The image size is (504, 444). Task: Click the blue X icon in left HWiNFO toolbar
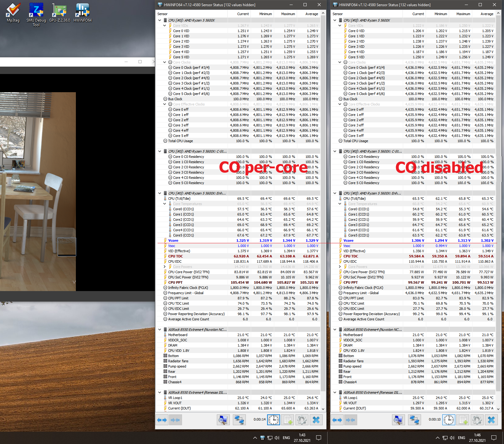point(316,420)
